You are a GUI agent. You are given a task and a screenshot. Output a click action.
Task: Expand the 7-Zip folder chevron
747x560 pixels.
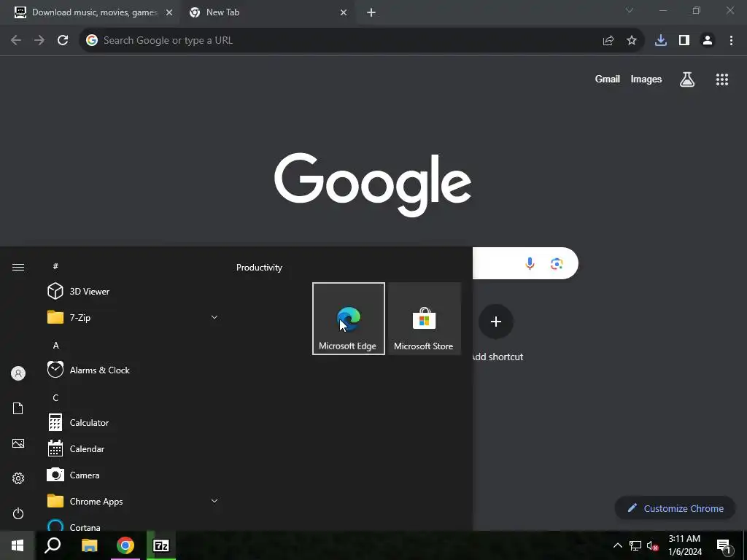[x=214, y=317]
